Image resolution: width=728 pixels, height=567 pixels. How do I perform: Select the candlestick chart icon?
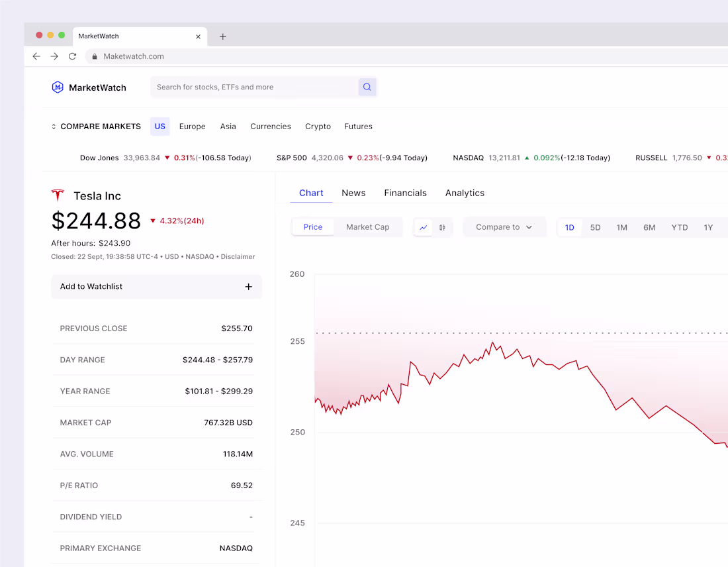tap(442, 227)
